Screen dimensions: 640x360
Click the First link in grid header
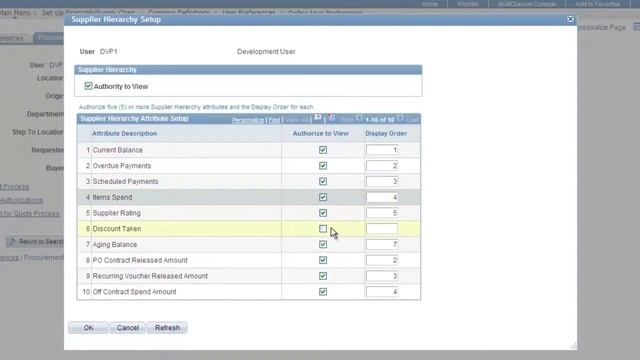point(347,120)
